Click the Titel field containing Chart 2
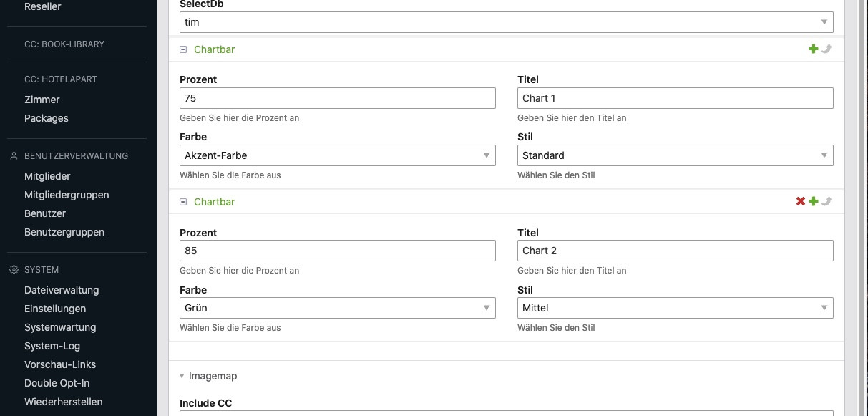Screen dimensions: 868x416 tap(675, 251)
